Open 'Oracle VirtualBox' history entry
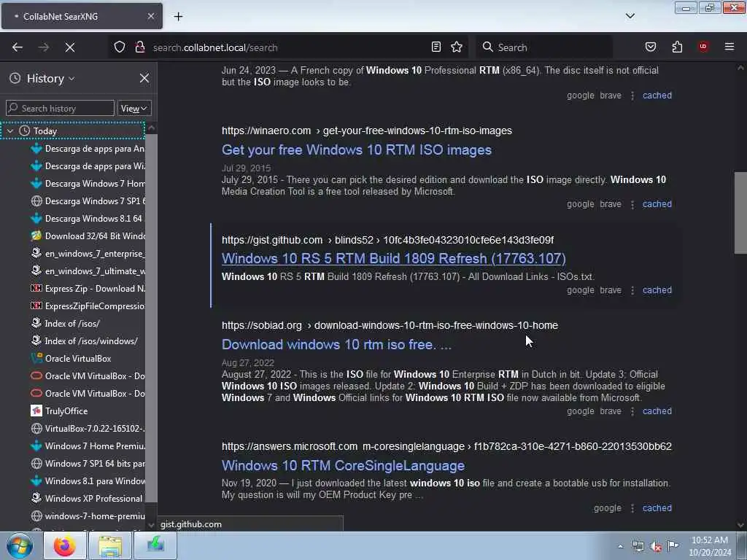 pyautogui.click(x=88, y=359)
